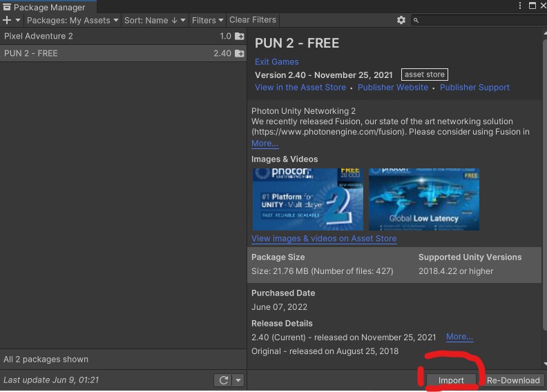Open More... link in Release Details

pyautogui.click(x=459, y=337)
